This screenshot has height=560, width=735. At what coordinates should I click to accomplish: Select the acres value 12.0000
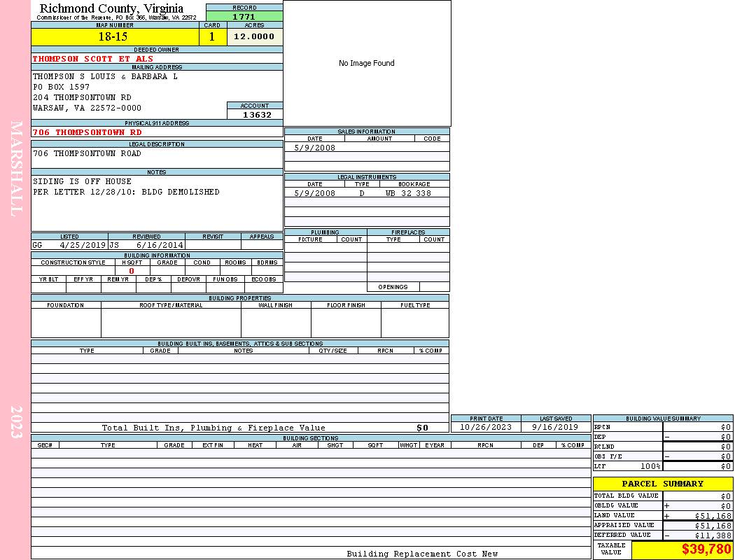254,37
